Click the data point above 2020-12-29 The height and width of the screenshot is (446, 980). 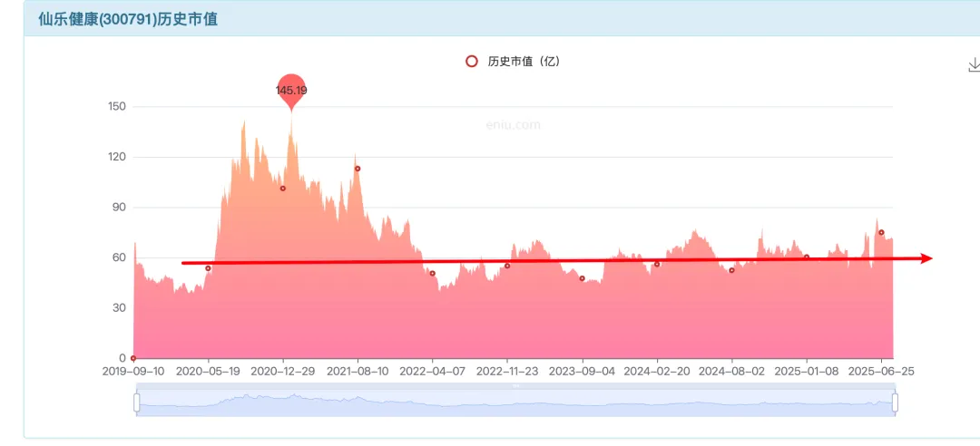[283, 188]
